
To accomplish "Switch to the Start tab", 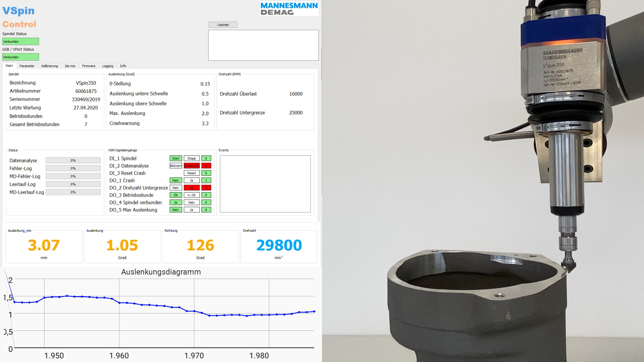I will click(9, 66).
